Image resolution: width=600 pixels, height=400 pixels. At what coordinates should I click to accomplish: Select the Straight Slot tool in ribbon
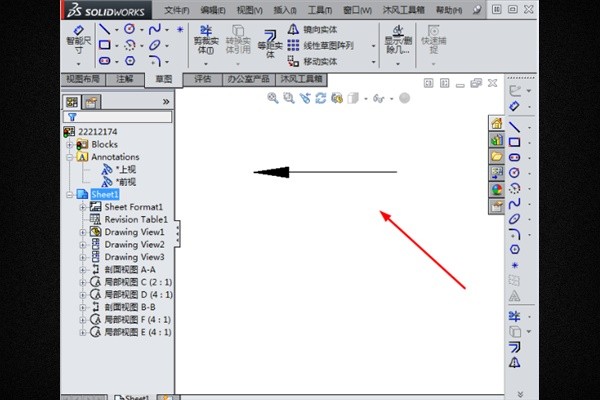(104, 61)
